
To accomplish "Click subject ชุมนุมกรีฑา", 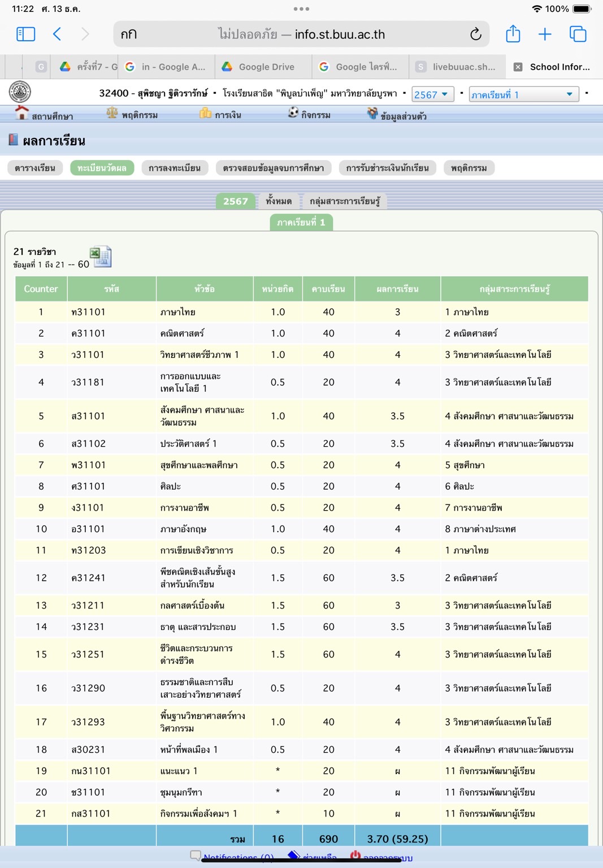I will click(181, 793).
